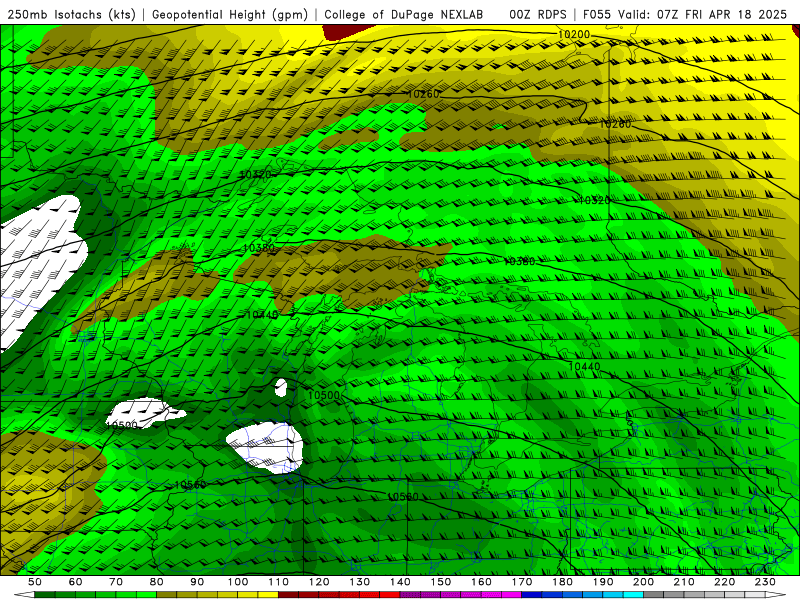
Task: Select the 190 value on the color legend
Action: pos(603,582)
